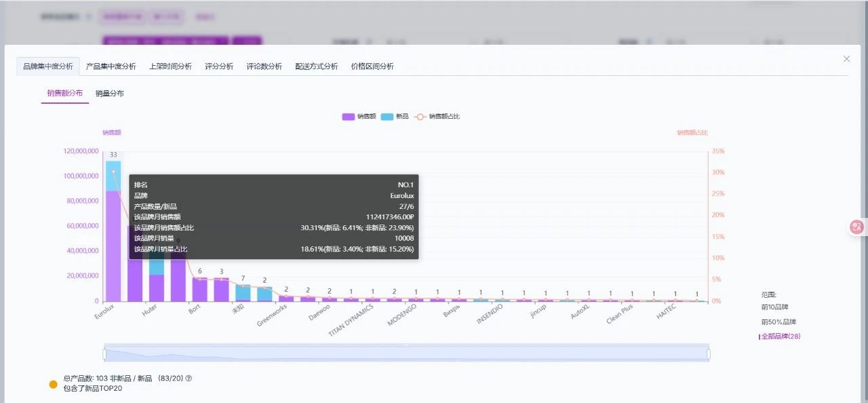Close the analysis dialog with the X
The height and width of the screenshot is (403, 868).
point(846,59)
